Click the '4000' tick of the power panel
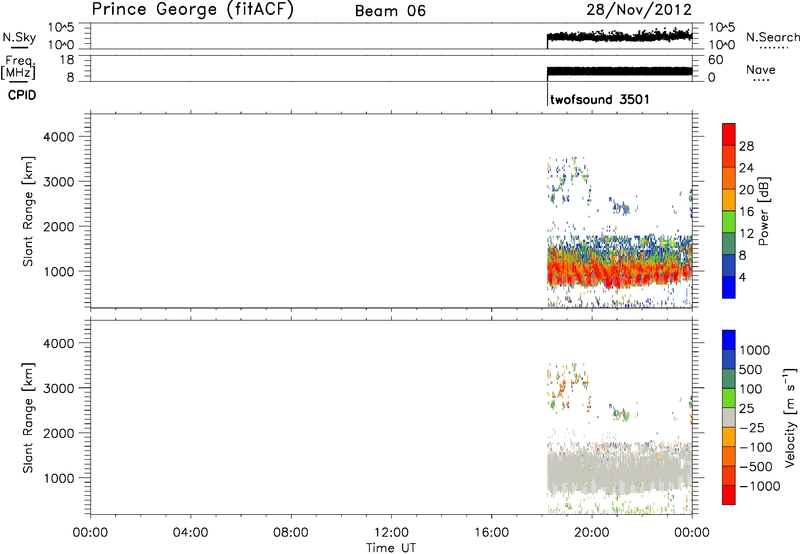The width and height of the screenshot is (800, 554). [x=59, y=137]
